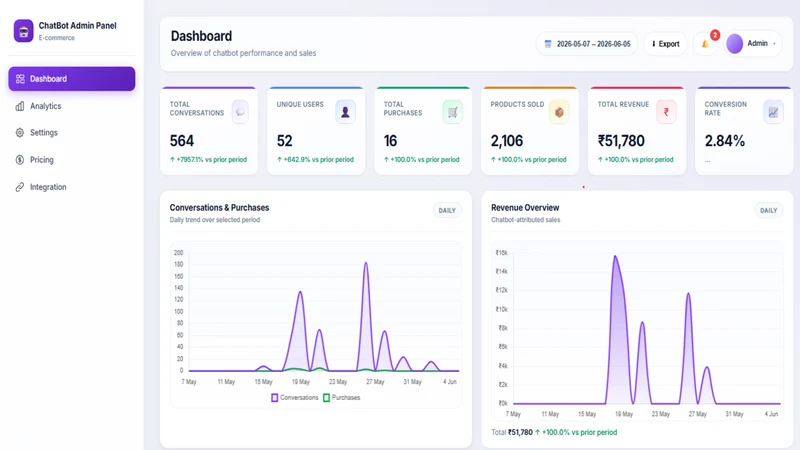
Task: Toggle the Conversations legend swatch
Action: (x=274, y=397)
